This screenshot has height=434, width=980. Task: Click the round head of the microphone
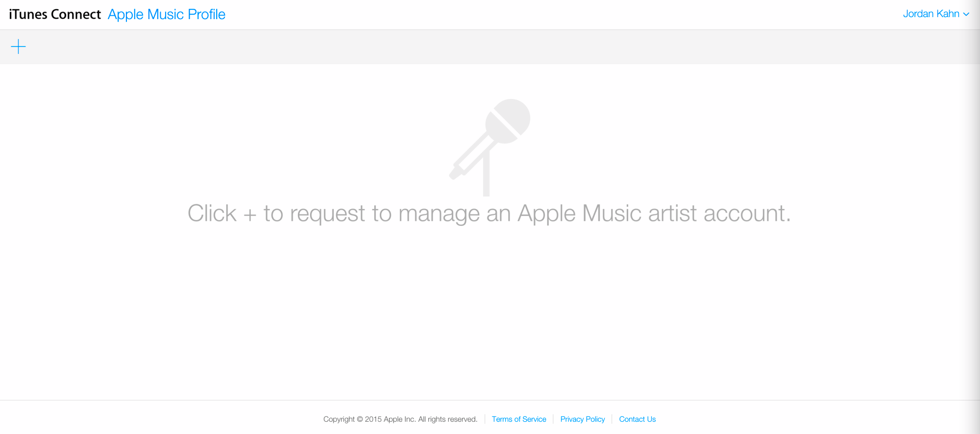509,120
